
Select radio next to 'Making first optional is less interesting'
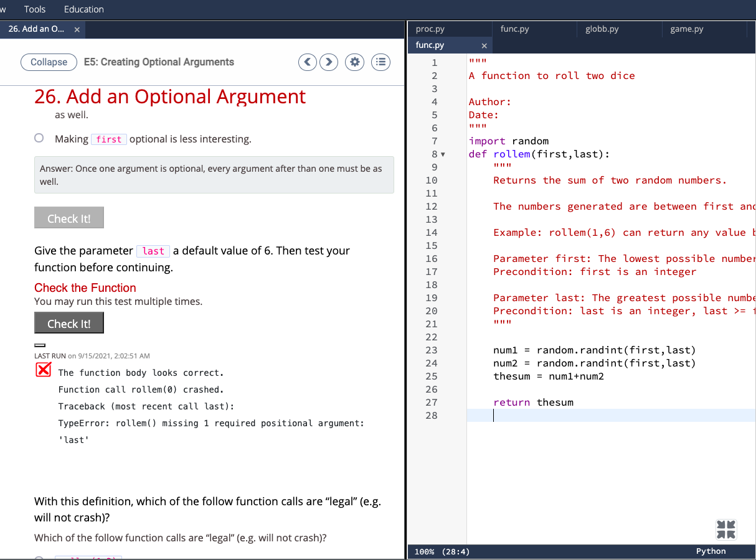click(39, 138)
